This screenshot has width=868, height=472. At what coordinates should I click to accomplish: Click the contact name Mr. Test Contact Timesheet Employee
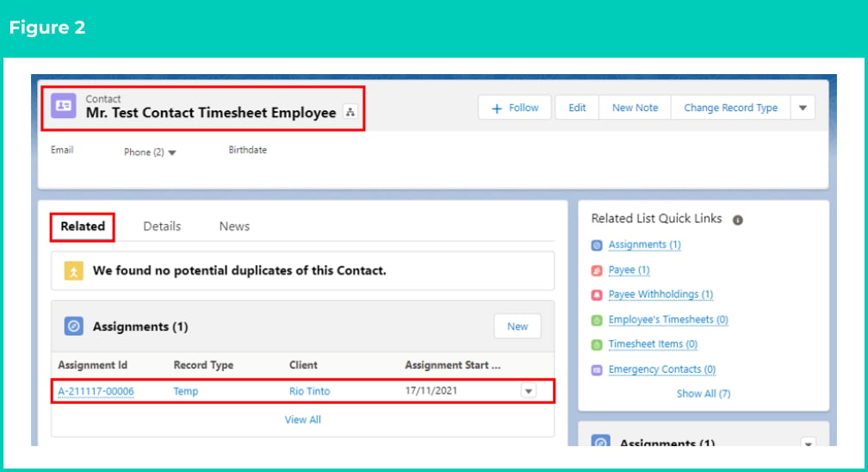(x=211, y=113)
